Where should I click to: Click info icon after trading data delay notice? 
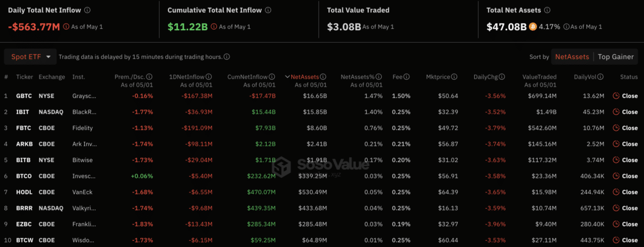pyautogui.click(x=226, y=57)
